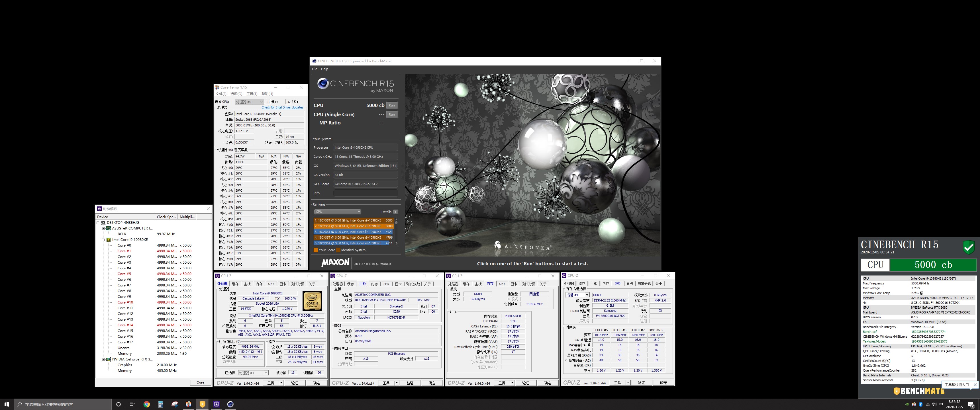The height and width of the screenshot is (410, 980).
Task: Click the NVIDIA tray icon
Action: click(907, 404)
